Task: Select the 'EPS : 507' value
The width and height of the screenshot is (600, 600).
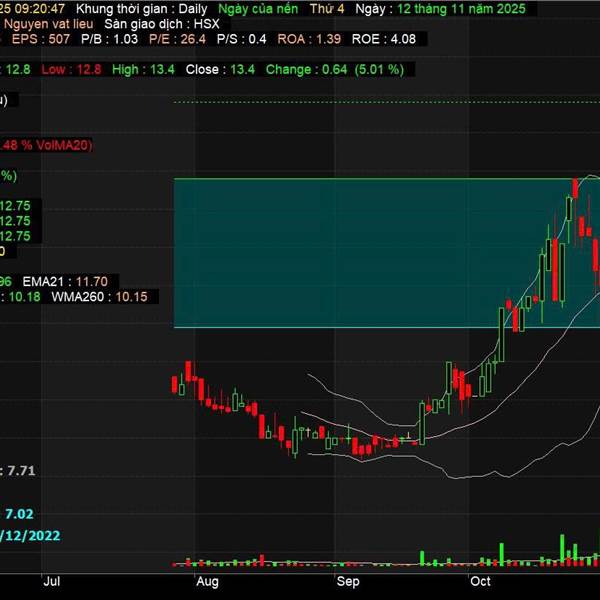Action: (41, 39)
